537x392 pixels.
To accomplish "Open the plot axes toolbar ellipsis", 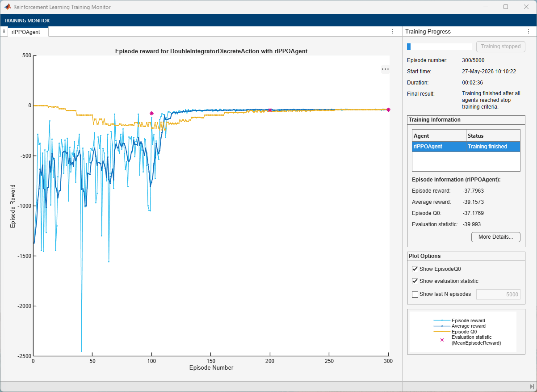I will coord(385,69).
